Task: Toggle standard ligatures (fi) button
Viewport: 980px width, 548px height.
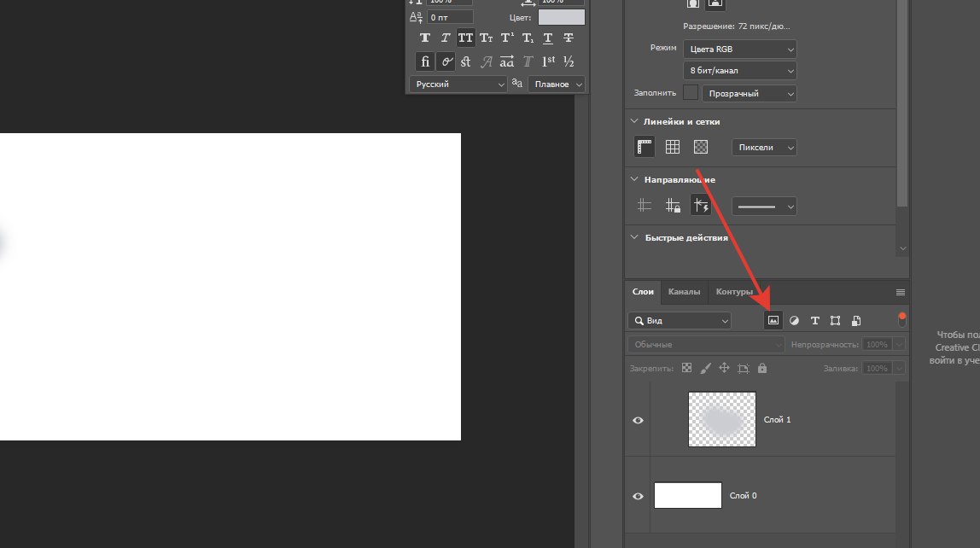Action: click(425, 61)
